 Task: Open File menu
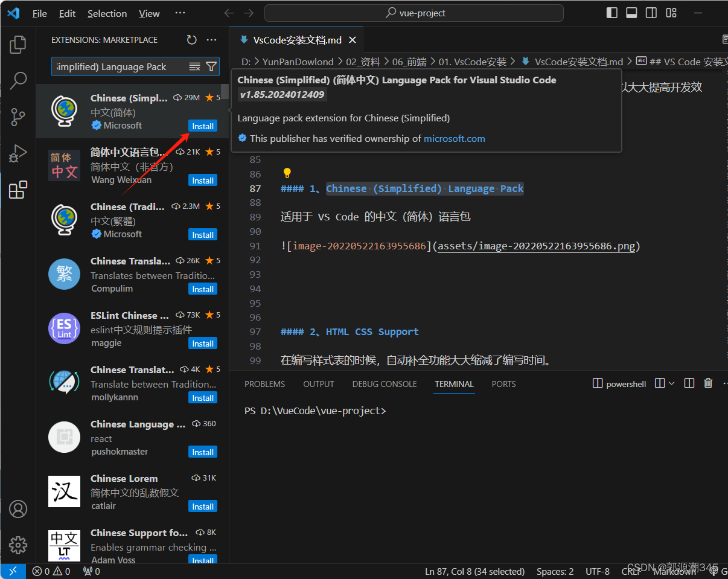click(x=39, y=13)
